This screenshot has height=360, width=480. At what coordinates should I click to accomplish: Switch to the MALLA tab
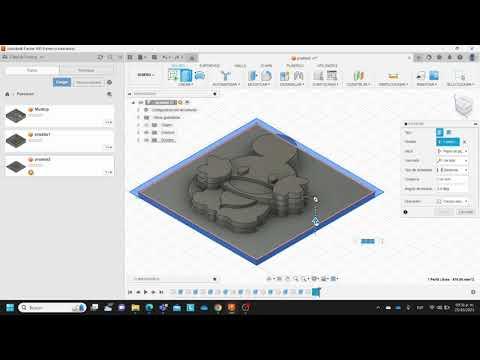[240, 65]
